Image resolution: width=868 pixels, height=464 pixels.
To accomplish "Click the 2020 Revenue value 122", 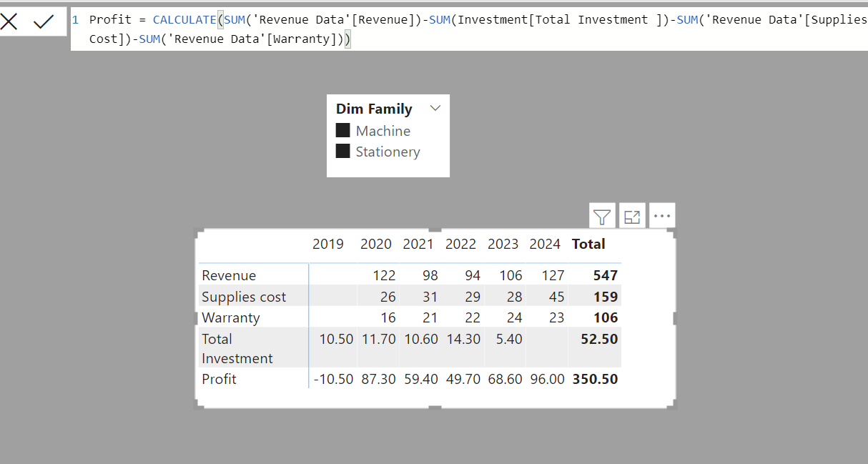I will click(x=385, y=275).
